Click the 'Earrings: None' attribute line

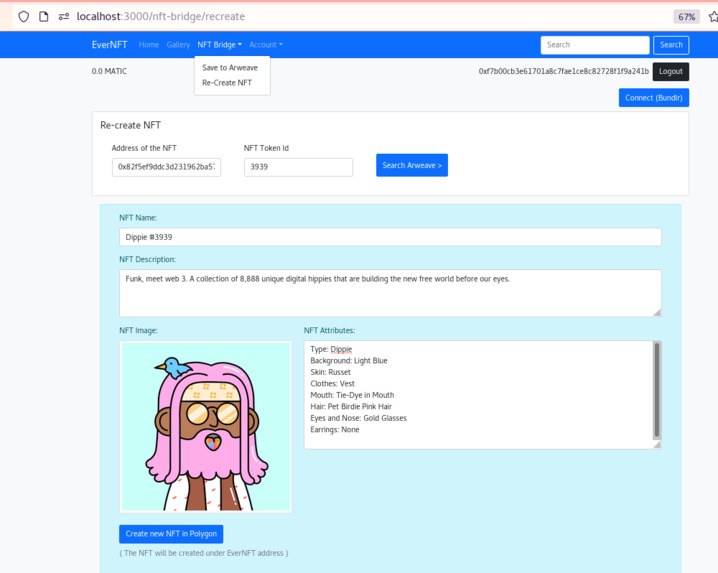coord(335,429)
